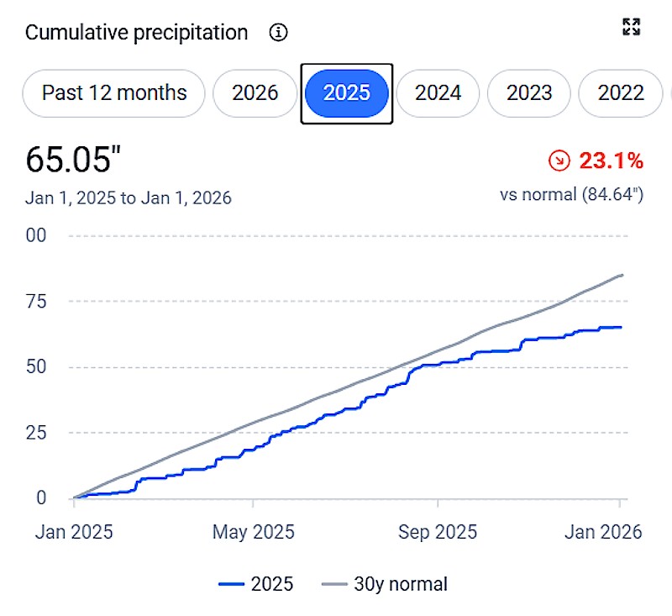Switch to the 2026 tab
Image resolution: width=672 pixels, height=616 pixels.
(255, 92)
